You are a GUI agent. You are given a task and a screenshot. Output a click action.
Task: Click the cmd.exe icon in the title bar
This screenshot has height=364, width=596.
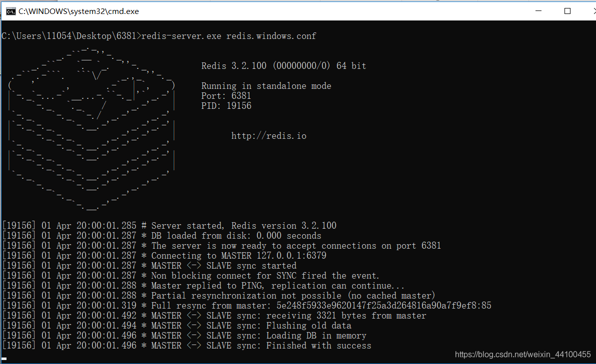point(10,11)
